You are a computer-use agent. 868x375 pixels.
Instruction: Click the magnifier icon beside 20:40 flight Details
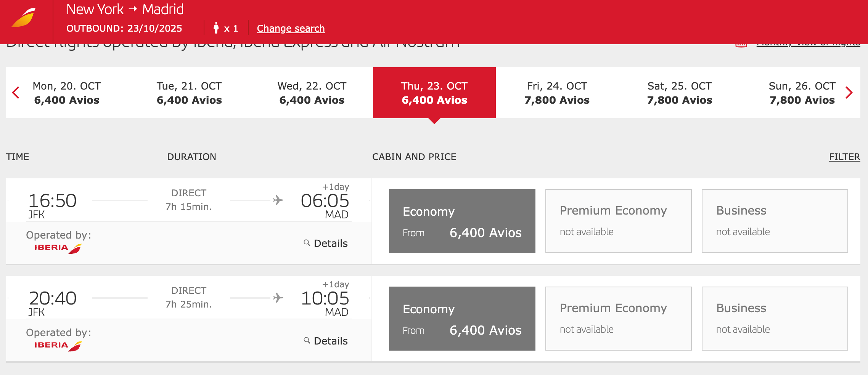307,340
